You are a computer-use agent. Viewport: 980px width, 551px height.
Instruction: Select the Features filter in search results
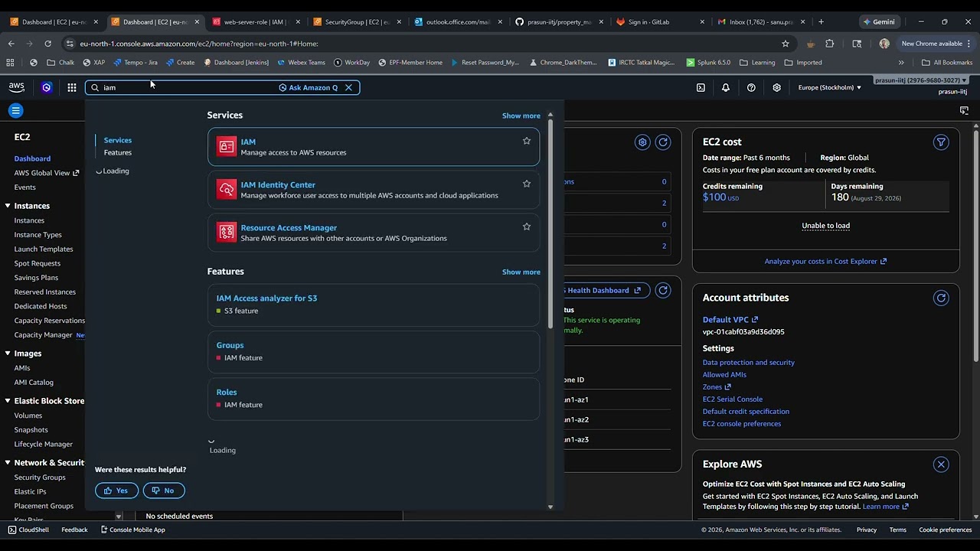pyautogui.click(x=118, y=152)
